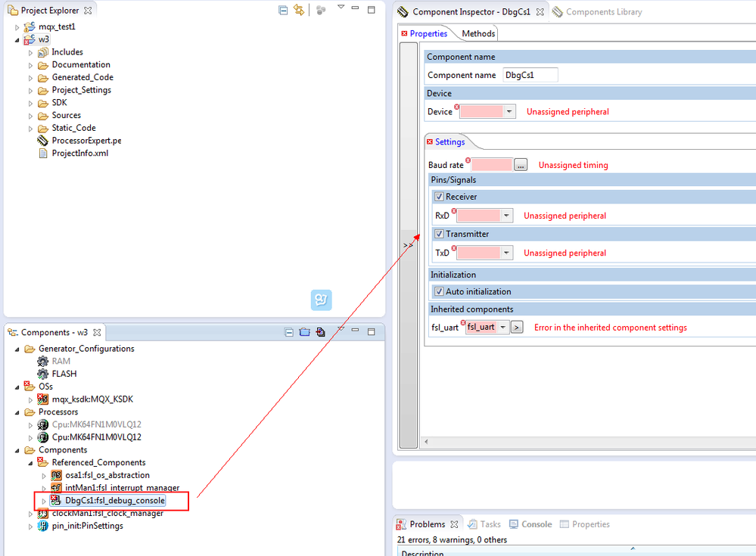Click the folder icon in Components toolbar

[305, 332]
